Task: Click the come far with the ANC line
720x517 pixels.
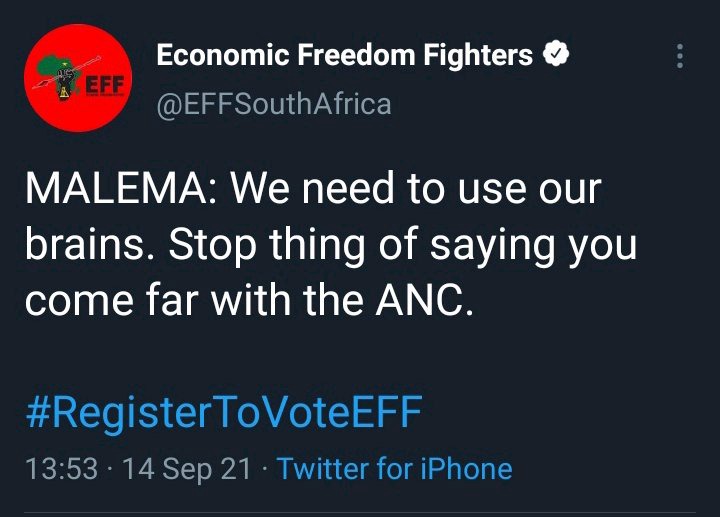Action: [x=249, y=300]
